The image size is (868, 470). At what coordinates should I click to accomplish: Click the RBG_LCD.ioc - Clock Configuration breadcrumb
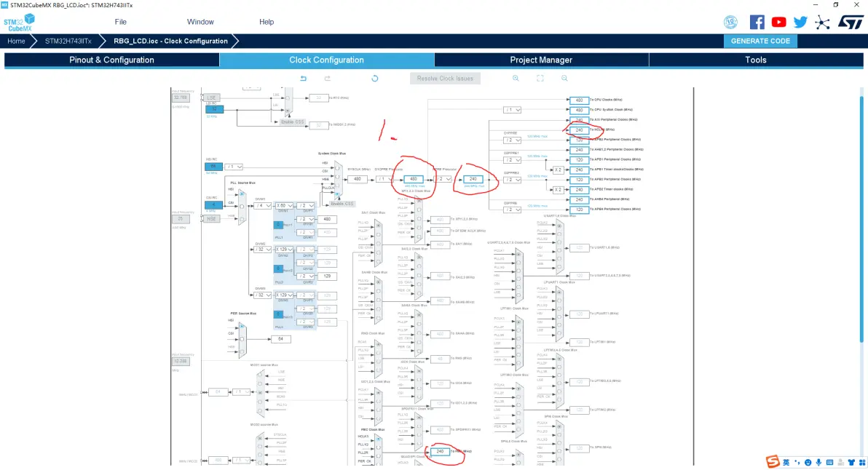tap(170, 41)
